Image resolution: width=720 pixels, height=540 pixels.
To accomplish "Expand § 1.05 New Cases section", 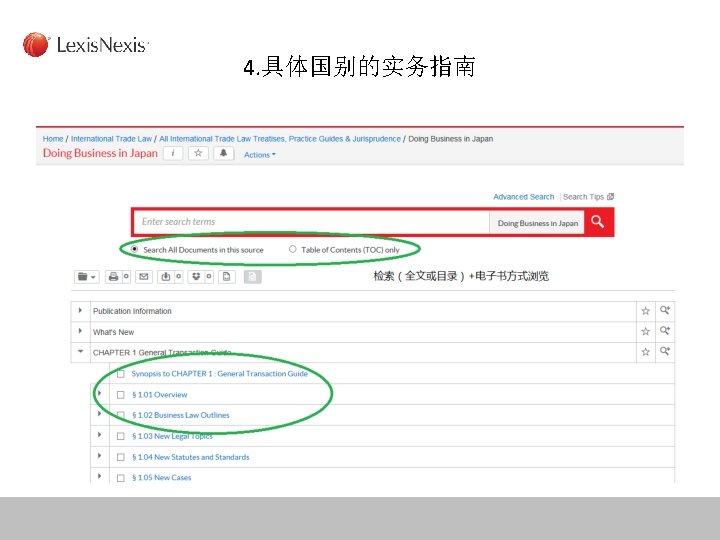I will [x=99, y=476].
